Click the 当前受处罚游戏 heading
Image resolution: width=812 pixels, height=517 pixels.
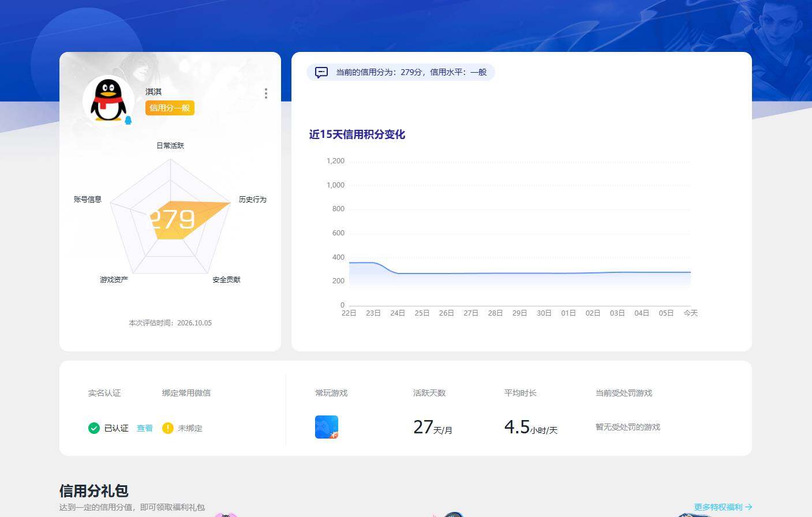coord(624,393)
